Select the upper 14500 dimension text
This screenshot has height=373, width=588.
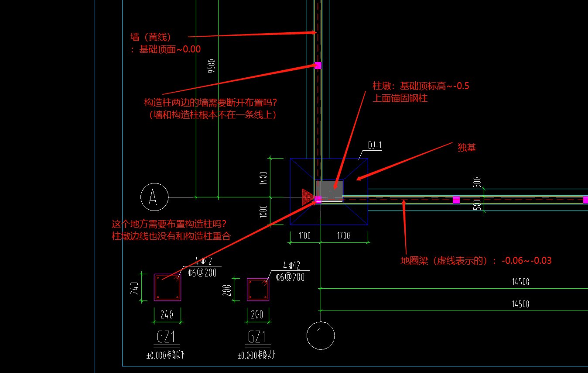[x=521, y=282]
